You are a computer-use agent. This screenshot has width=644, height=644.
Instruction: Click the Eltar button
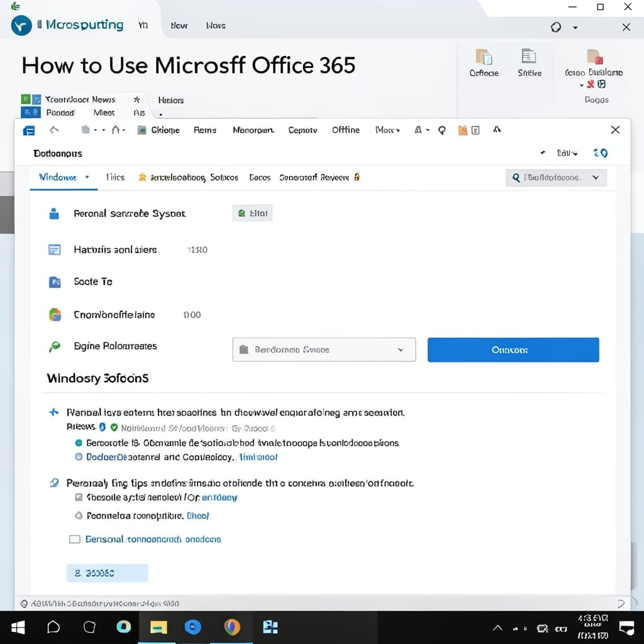pyautogui.click(x=252, y=213)
